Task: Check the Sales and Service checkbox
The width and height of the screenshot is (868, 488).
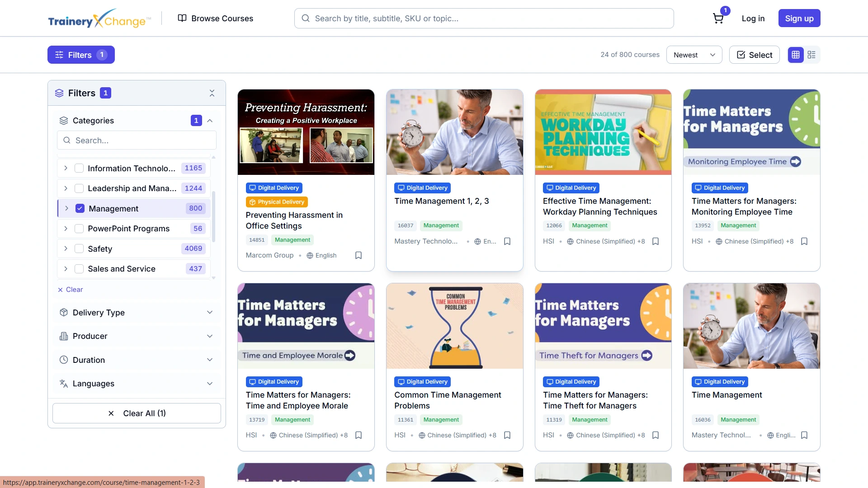Action: pos(79,269)
